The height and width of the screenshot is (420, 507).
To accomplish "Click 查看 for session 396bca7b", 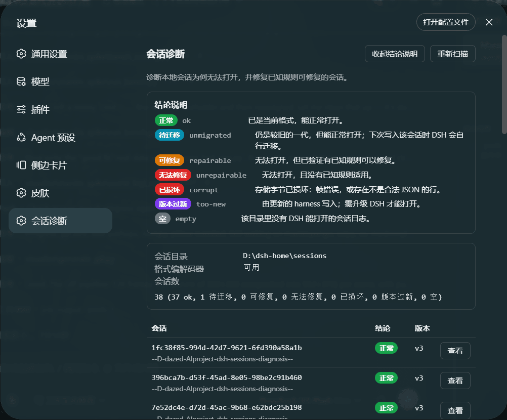I will coord(455,381).
